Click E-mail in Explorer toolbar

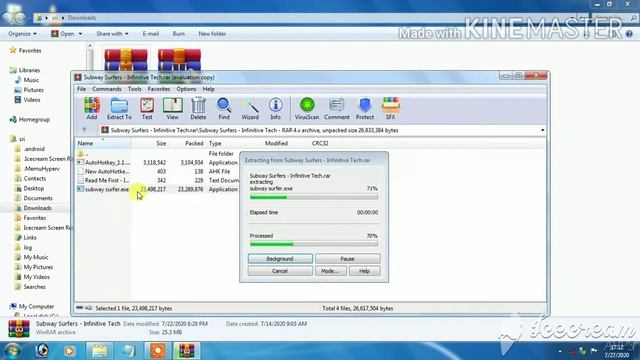pos(151,34)
